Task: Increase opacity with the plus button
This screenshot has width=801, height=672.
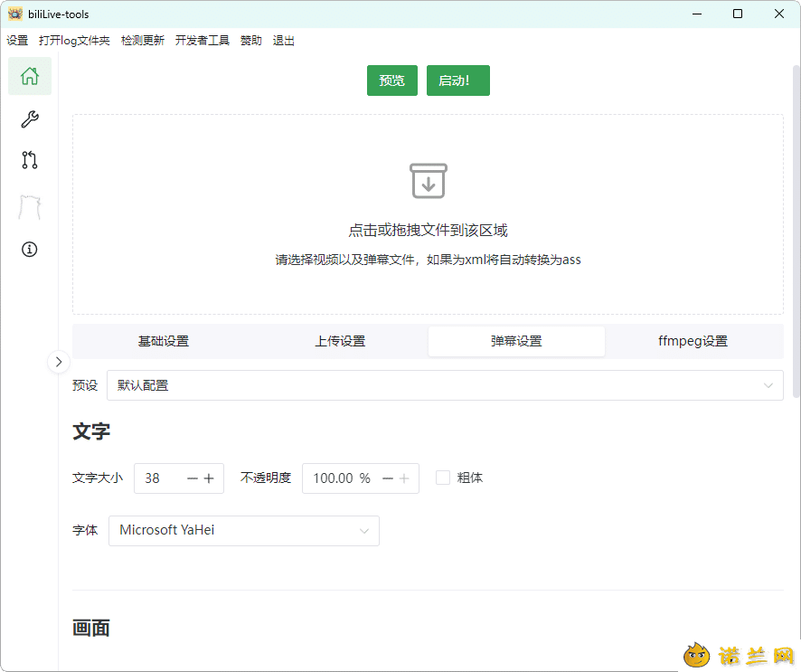Action: click(404, 478)
